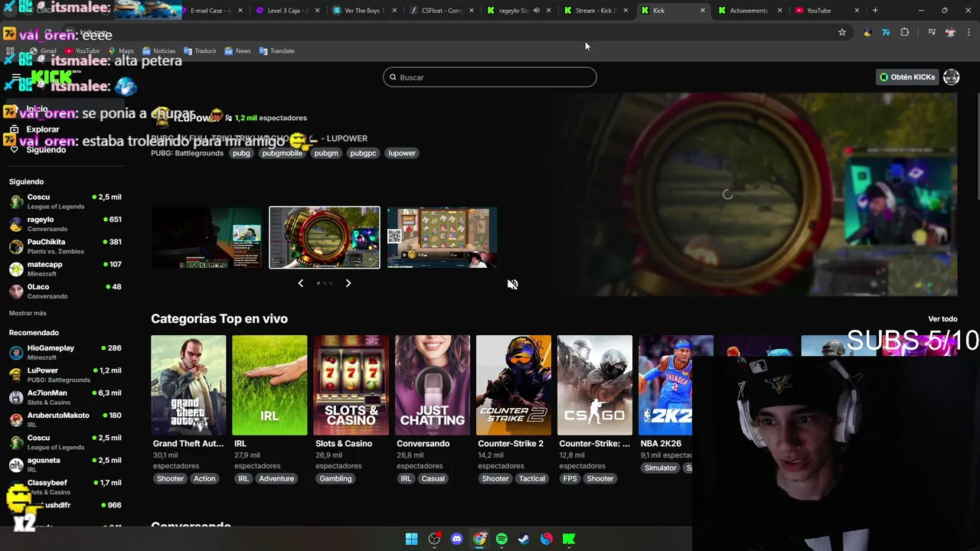Click Adventure tag under IRL
Image resolution: width=980 pixels, height=551 pixels.
pos(276,479)
